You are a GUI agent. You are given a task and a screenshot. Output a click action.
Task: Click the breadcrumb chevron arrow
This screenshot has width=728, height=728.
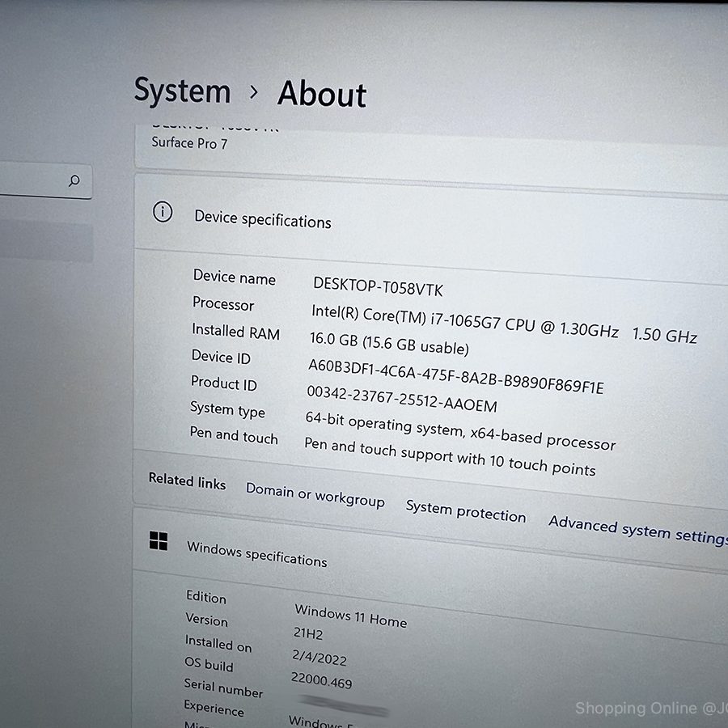point(253,92)
